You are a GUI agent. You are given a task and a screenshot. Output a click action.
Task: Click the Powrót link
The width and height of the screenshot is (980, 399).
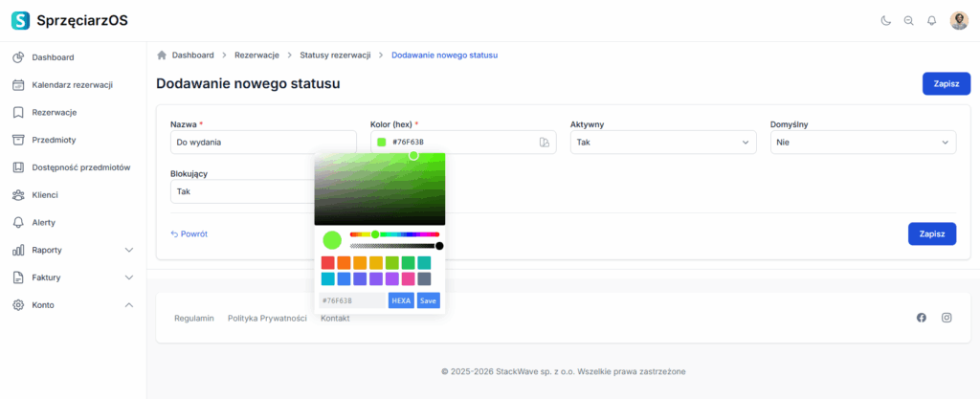pyautogui.click(x=189, y=233)
